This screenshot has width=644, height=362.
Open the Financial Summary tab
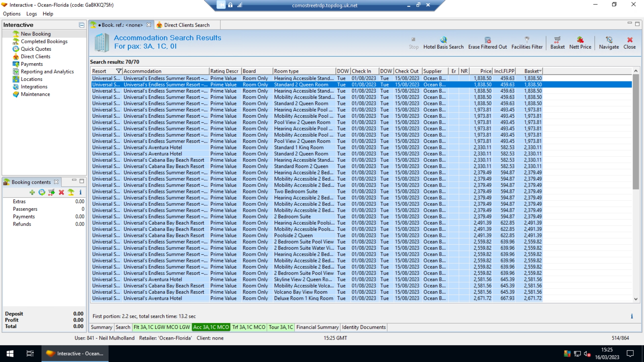click(x=317, y=327)
